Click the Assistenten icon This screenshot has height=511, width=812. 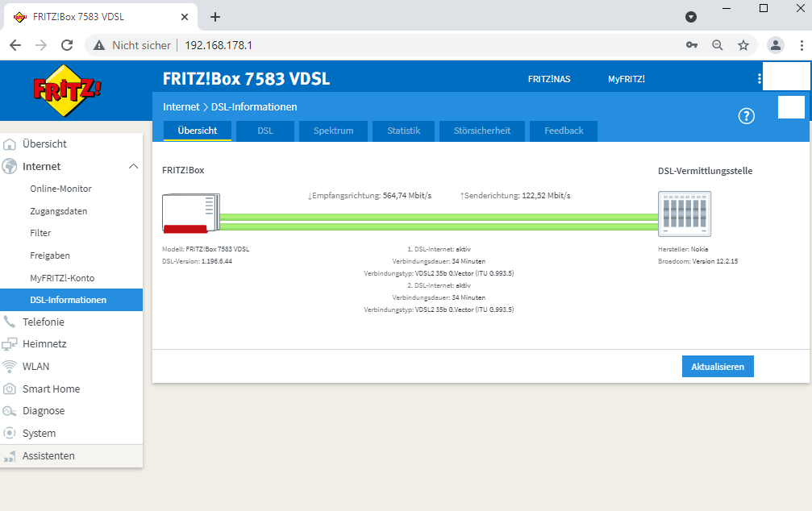click(x=10, y=456)
